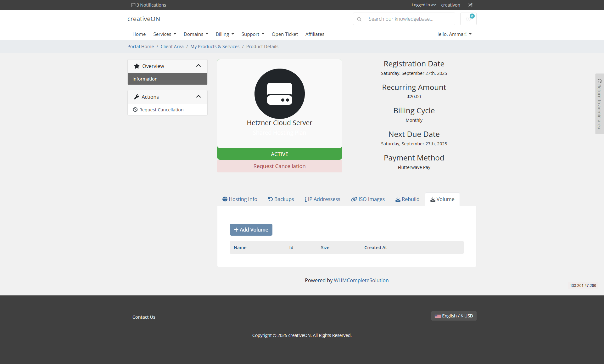Open the Hello, Ammar! account dropdown
Screen dimensions: 604x364
tap(453, 34)
